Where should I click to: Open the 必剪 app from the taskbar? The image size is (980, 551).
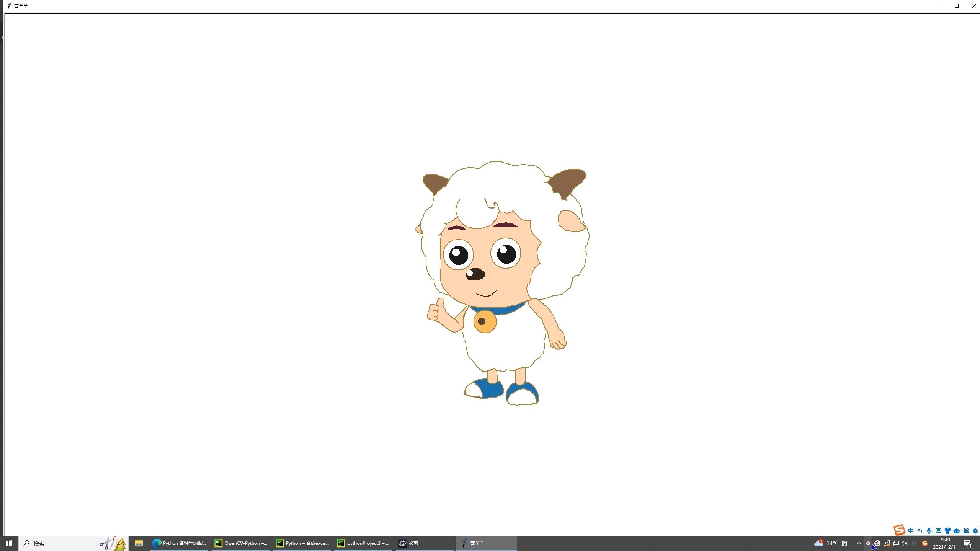tap(425, 543)
